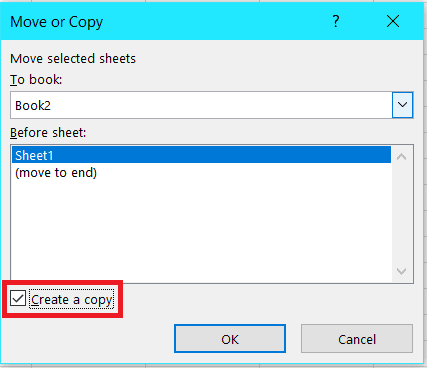Click blank dialog area left of OK
Viewport: 427px width, 368px height.
(x=87, y=338)
